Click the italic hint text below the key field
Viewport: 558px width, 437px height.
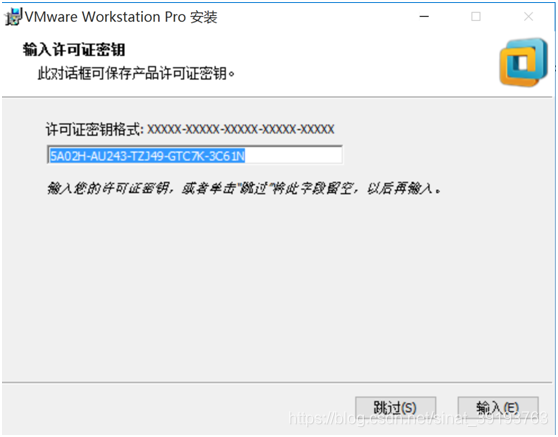point(244,188)
